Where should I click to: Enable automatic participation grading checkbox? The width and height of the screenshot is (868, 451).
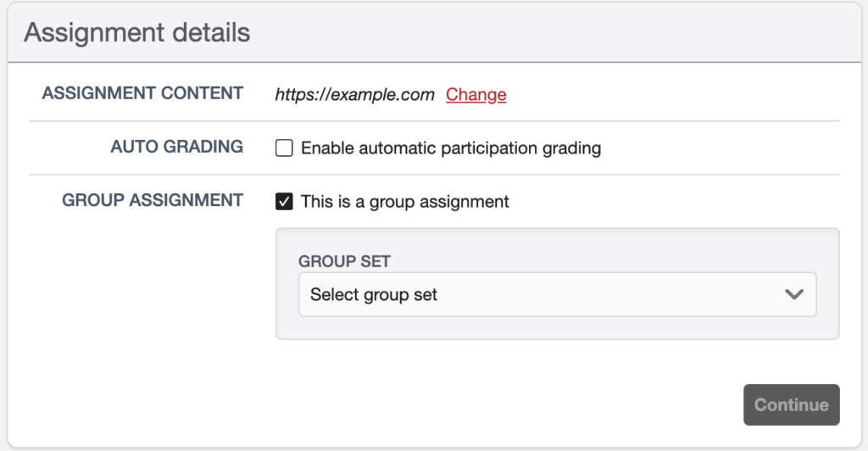point(284,148)
